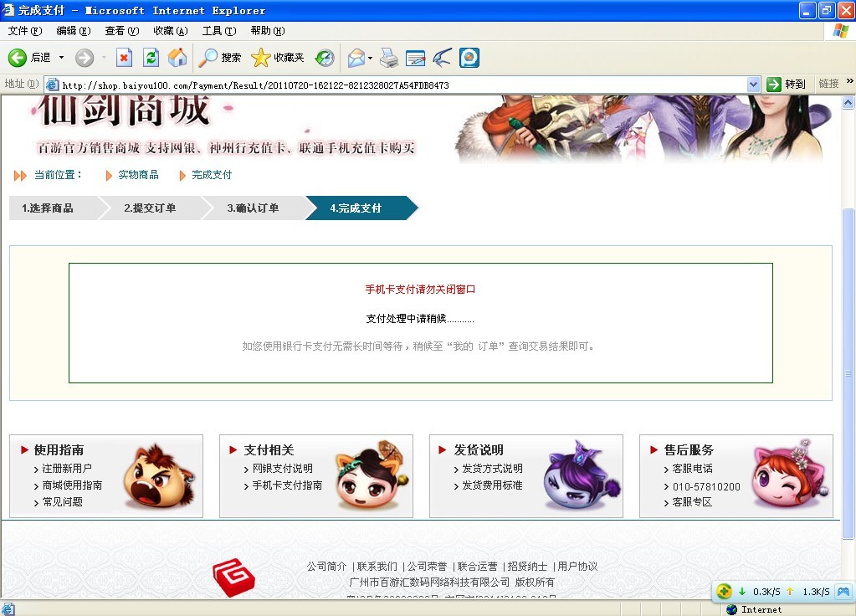Print the page with the printer icon

[x=389, y=58]
